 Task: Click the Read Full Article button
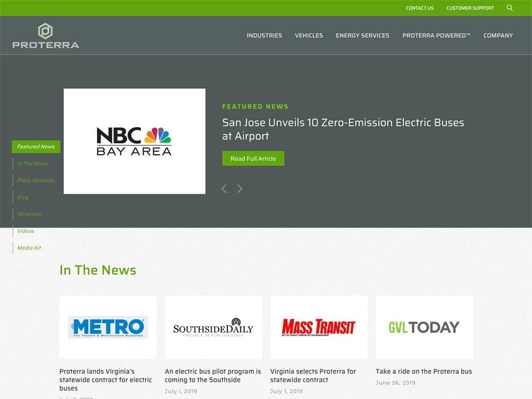pos(253,159)
